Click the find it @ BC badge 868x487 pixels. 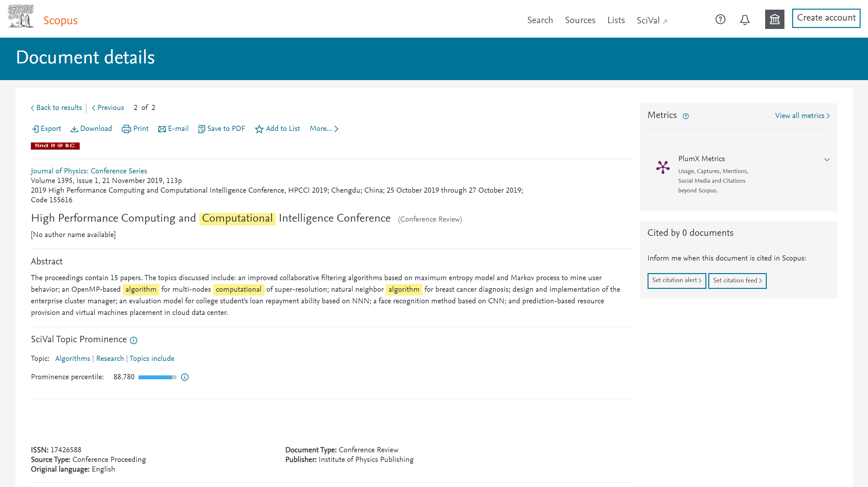coord(55,146)
